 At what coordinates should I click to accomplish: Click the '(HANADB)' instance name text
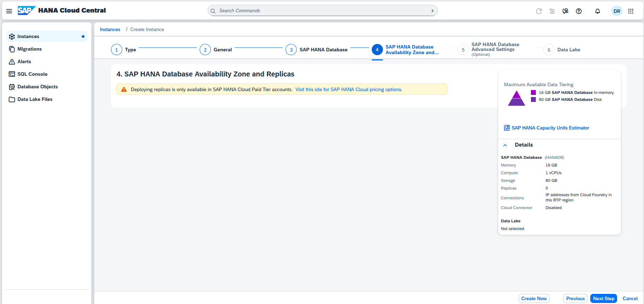(x=554, y=157)
